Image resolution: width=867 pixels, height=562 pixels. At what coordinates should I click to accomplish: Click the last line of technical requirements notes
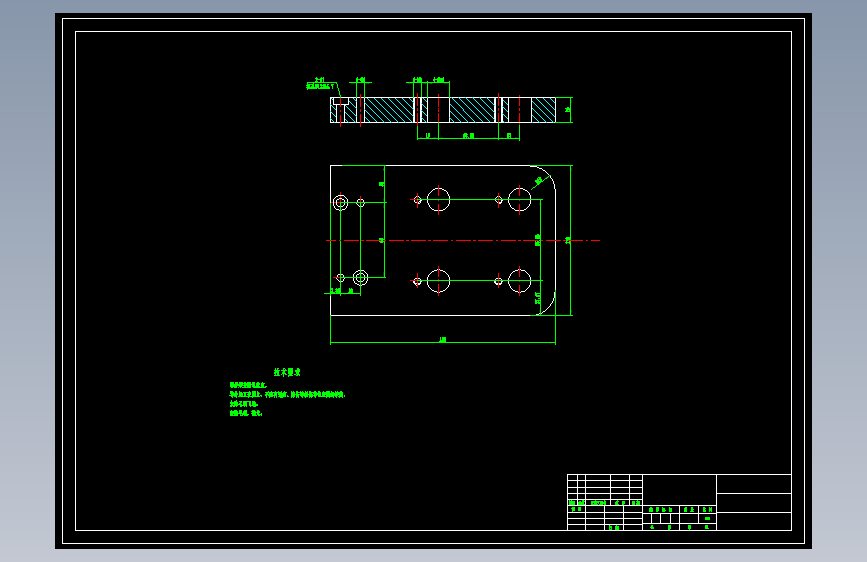point(246,413)
